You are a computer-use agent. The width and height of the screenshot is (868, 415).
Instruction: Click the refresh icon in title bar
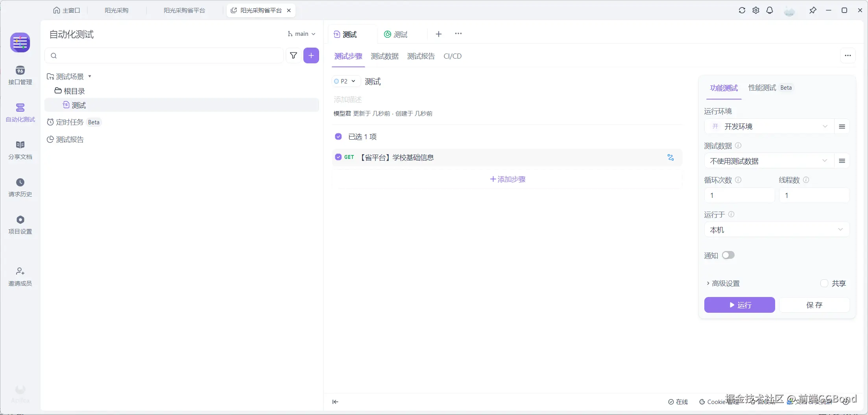coord(742,10)
